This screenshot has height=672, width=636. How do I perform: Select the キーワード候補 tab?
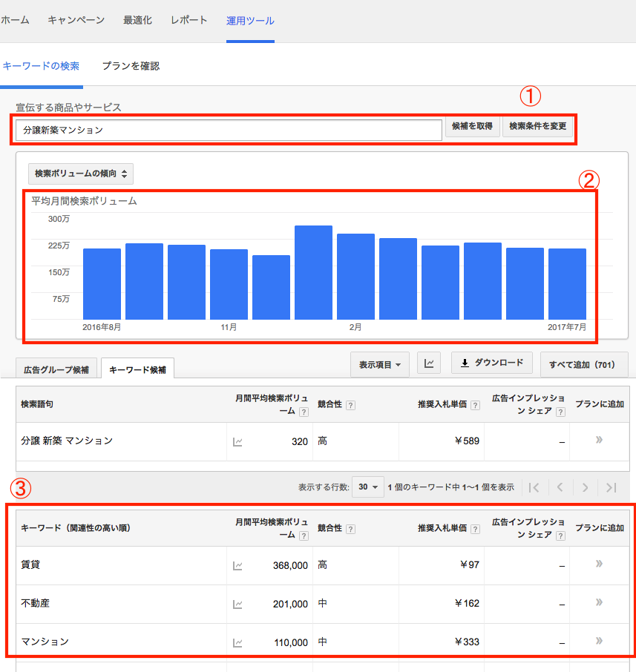(x=138, y=369)
